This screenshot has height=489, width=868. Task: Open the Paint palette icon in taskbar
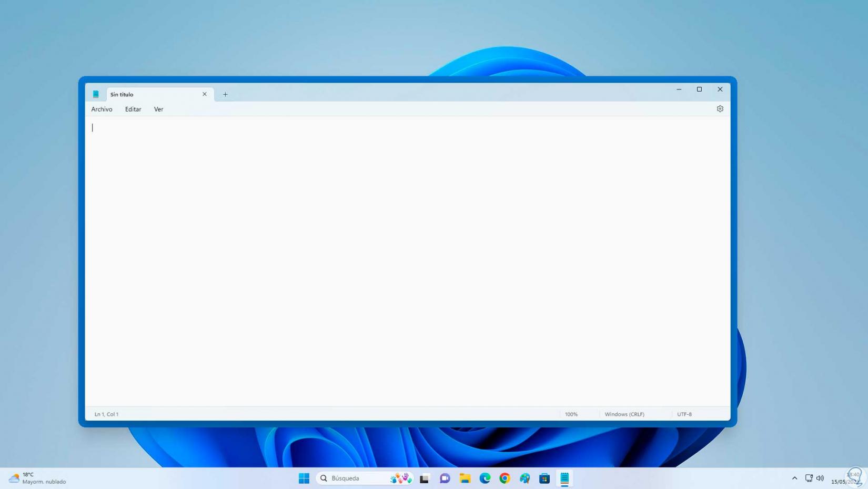(x=525, y=478)
